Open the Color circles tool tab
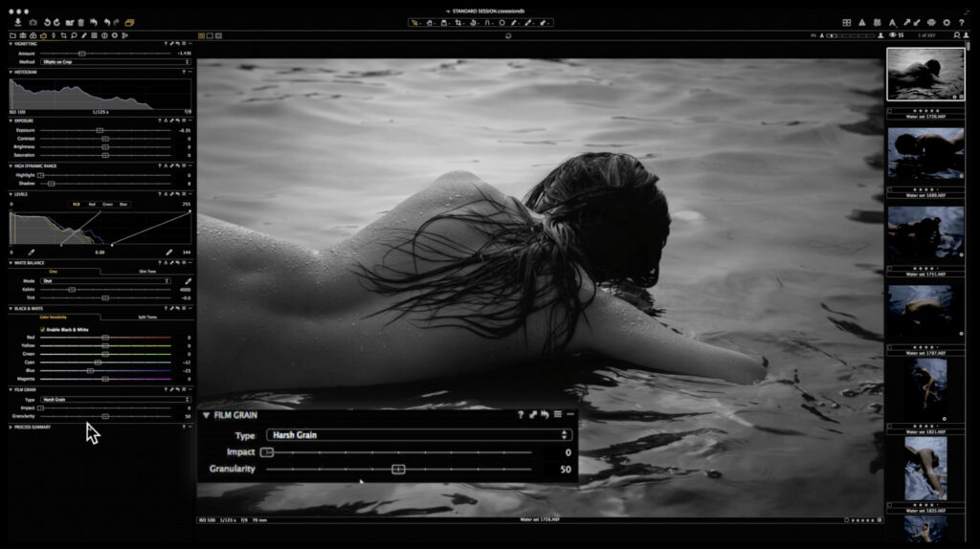 click(33, 35)
